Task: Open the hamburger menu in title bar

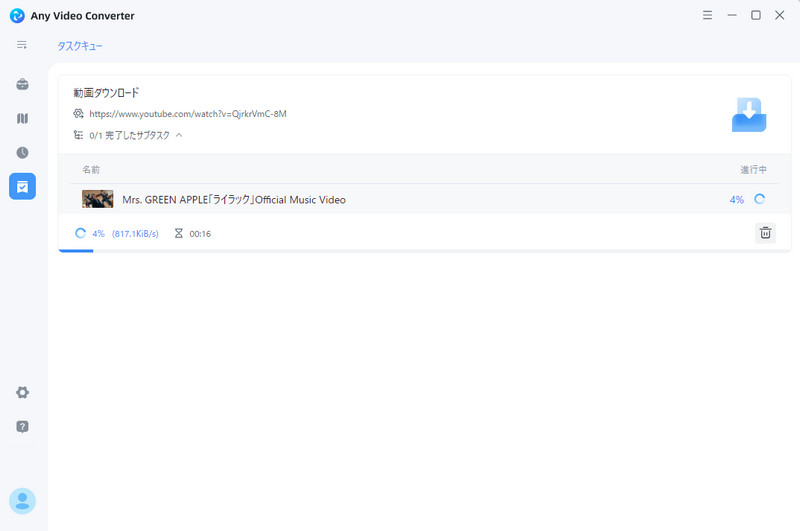Action: tap(707, 15)
